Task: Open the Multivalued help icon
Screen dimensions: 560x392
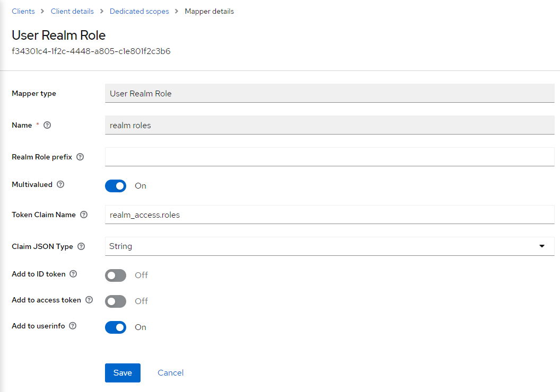Action: click(60, 184)
